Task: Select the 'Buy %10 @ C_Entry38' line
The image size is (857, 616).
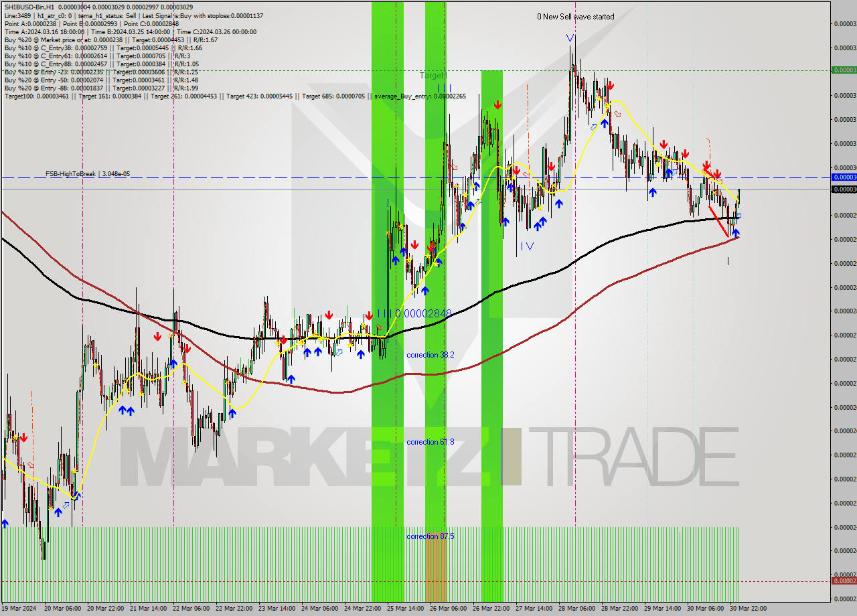Action: [103, 48]
